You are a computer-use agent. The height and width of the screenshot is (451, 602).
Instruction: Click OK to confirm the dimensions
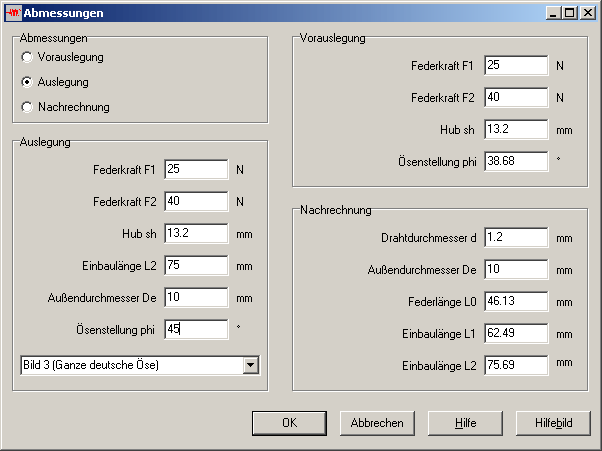tap(289, 423)
